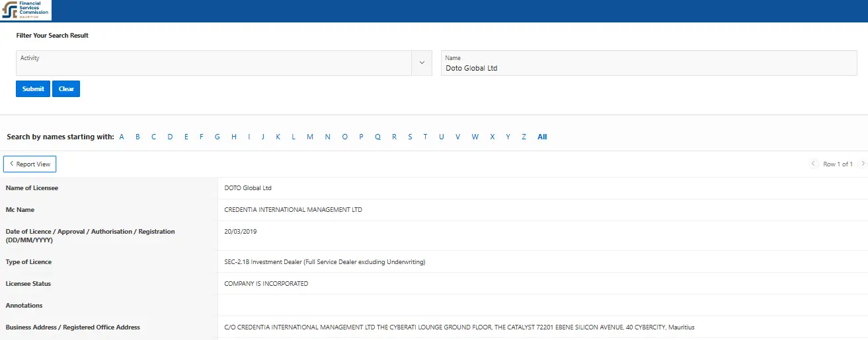The width and height of the screenshot is (868, 340).
Task: Expand the Activity dropdown chevron
Action: 422,63
